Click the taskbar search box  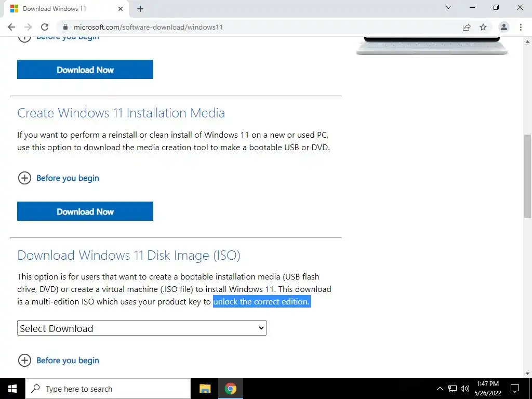[x=108, y=389]
